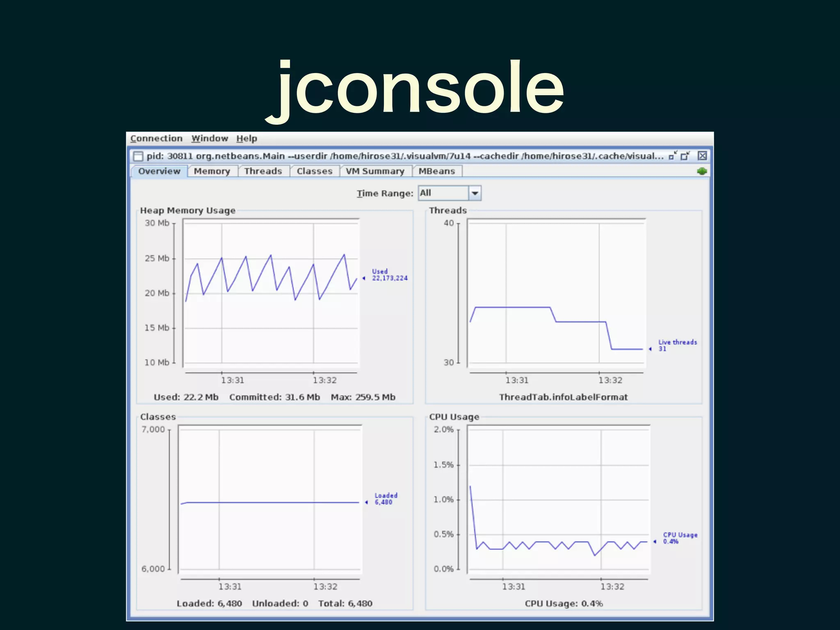The width and height of the screenshot is (840, 630).
Task: Switch to the Threads tab
Action: (x=263, y=171)
